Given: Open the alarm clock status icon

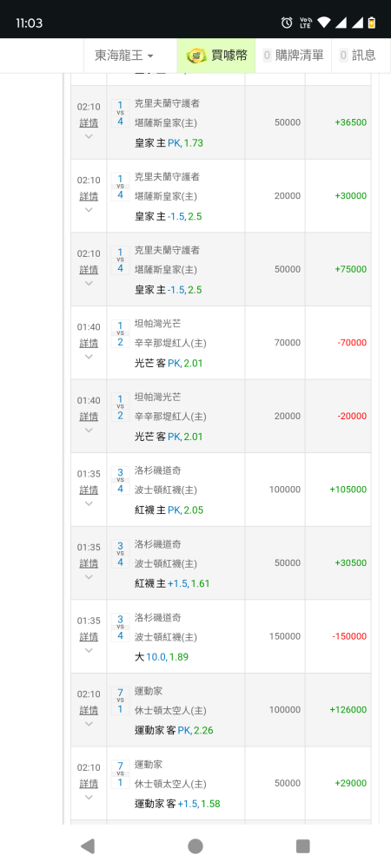Looking at the screenshot, I should coord(287,23).
